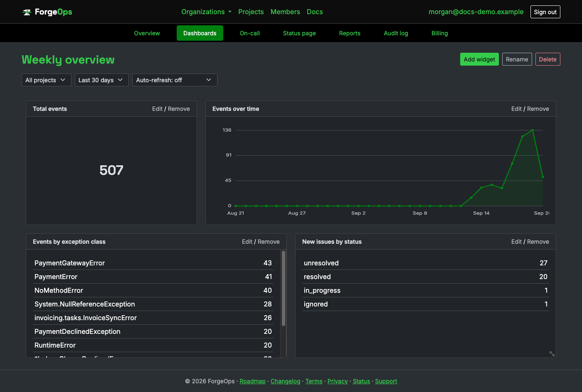Click the ForgeOps logo icon
Image resolution: width=582 pixels, height=392 pixels.
coord(27,12)
